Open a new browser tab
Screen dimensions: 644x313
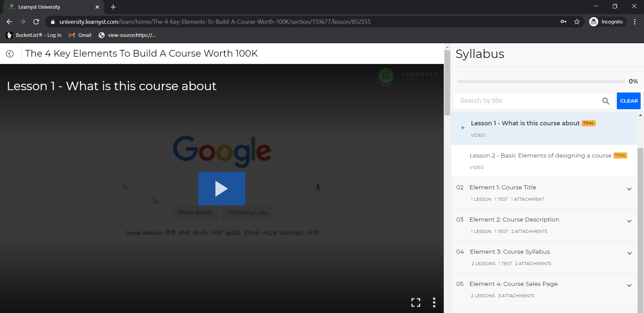pos(113,7)
